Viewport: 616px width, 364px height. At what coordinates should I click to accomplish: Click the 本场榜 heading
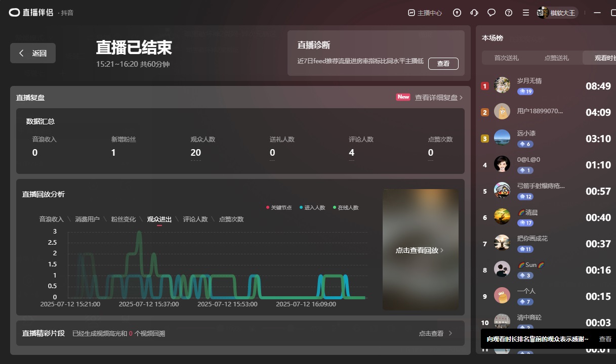coord(492,38)
